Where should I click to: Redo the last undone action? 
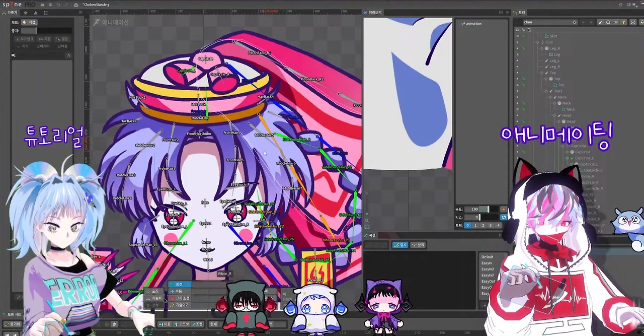coord(66,5)
